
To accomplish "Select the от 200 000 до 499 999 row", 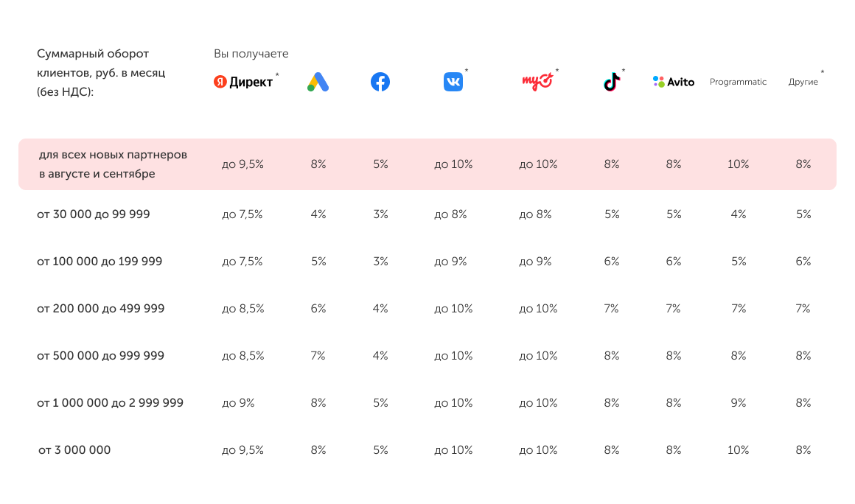I will coord(100,309).
